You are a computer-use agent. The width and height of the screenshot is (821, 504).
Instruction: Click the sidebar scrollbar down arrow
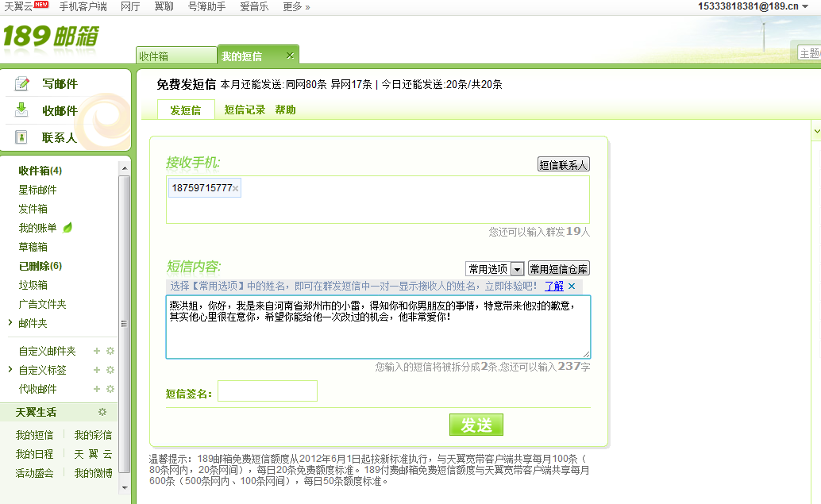click(x=124, y=488)
